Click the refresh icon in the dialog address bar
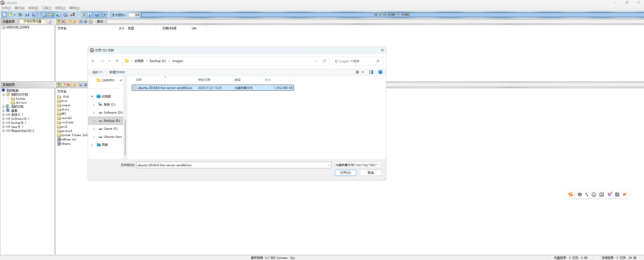This screenshot has height=260, width=644. click(324, 61)
